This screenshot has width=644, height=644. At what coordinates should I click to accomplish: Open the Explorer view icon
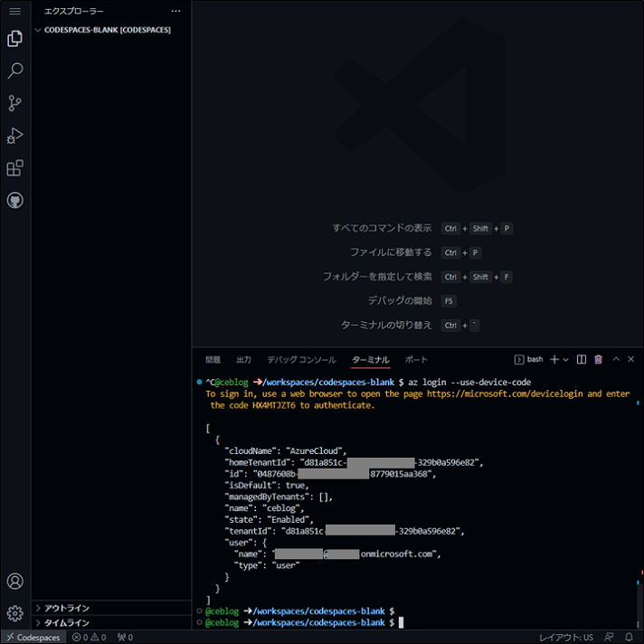click(x=14, y=39)
